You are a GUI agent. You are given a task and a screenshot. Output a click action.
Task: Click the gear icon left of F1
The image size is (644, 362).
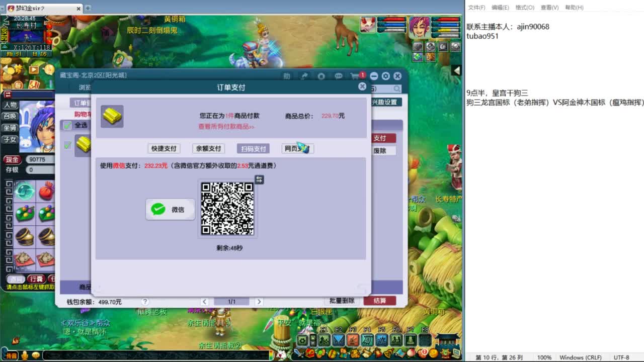pyautogui.click(x=302, y=340)
